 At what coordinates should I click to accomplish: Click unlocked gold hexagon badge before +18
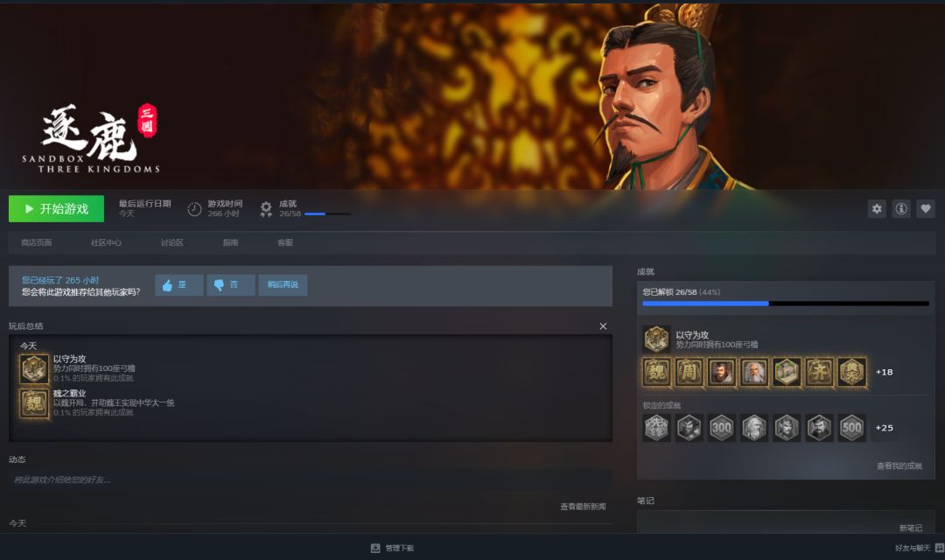(x=851, y=373)
